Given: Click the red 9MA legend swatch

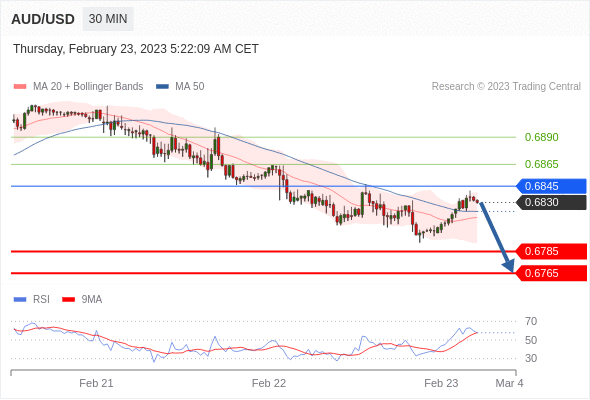Looking at the screenshot, I should [68, 300].
